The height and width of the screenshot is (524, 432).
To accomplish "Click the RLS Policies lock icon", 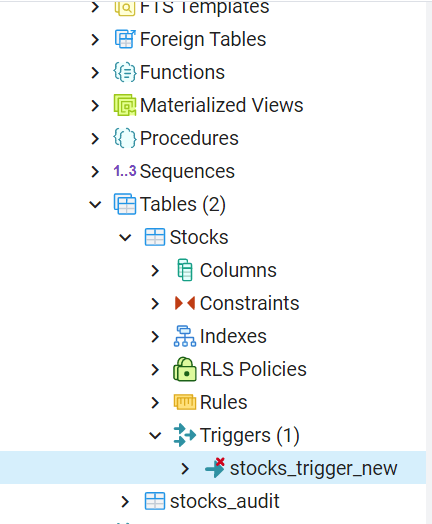I will click(185, 369).
